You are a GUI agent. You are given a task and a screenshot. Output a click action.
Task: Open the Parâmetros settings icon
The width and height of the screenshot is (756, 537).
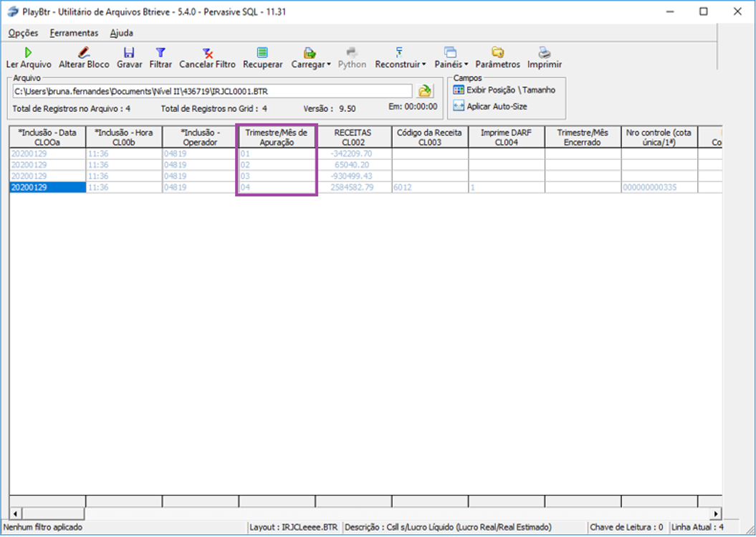pyautogui.click(x=497, y=53)
